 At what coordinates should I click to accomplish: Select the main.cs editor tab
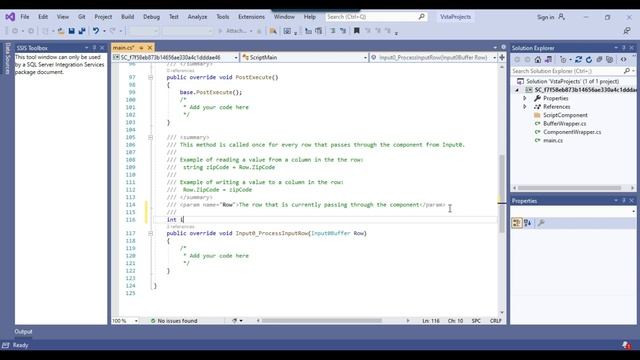point(124,48)
